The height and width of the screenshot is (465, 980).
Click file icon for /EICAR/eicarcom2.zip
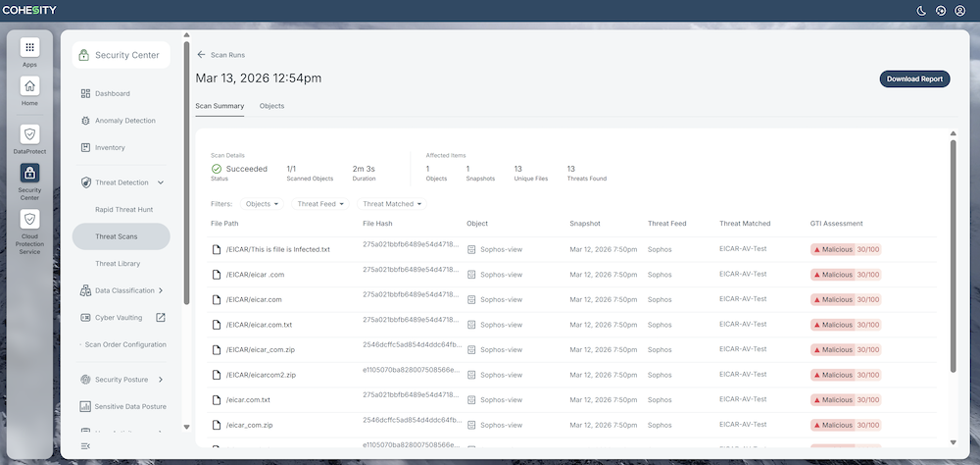coord(217,375)
